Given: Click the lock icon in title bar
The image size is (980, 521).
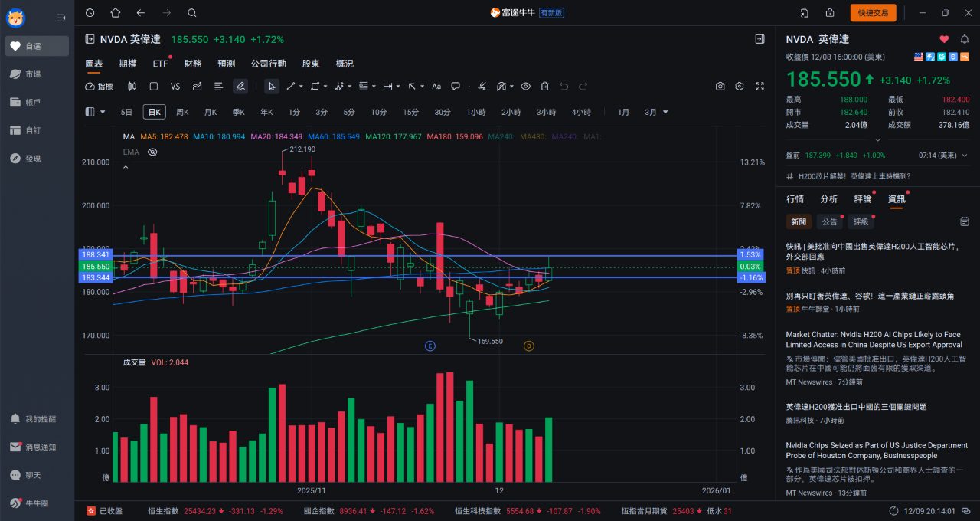Looking at the screenshot, I should (830, 12).
